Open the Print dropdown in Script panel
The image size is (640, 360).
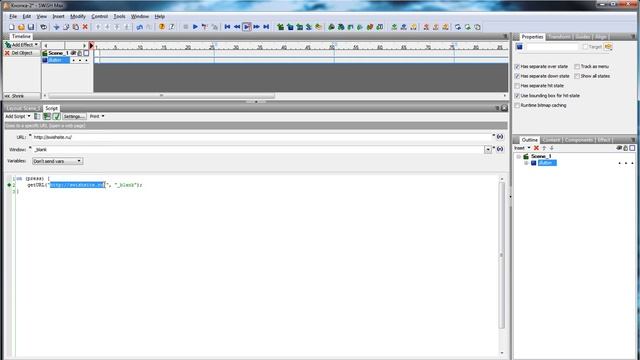[97, 117]
